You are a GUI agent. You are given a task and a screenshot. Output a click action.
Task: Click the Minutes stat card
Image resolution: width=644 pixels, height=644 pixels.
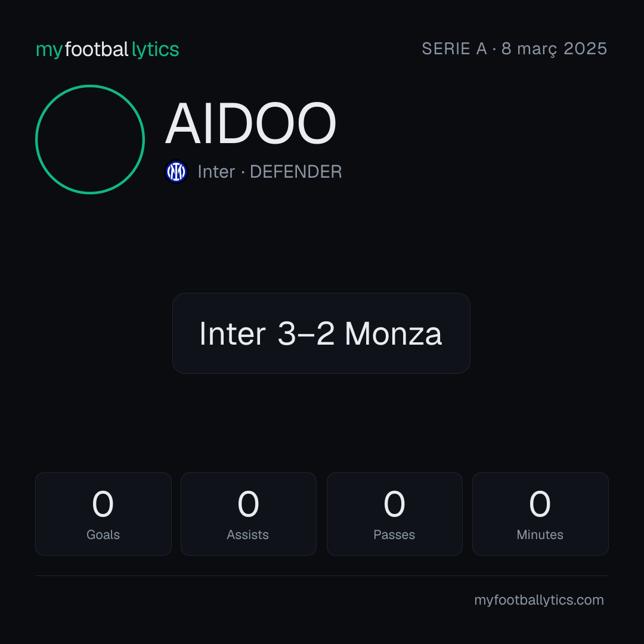point(540,514)
